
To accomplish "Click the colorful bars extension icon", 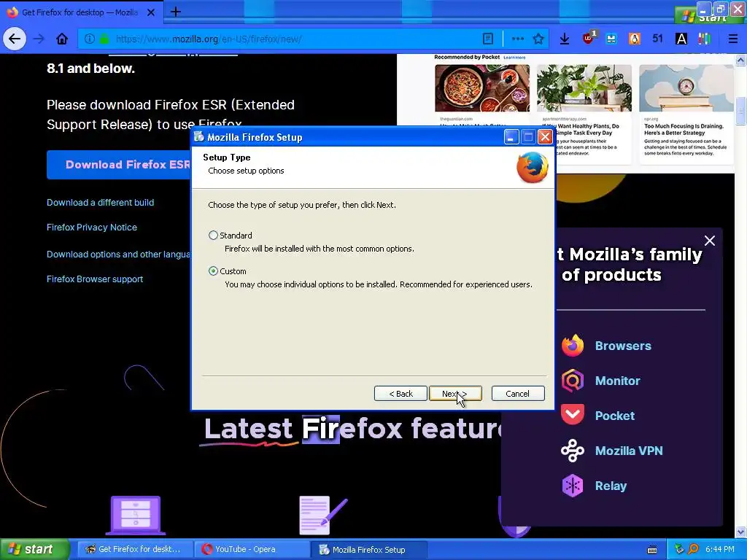I will [705, 39].
